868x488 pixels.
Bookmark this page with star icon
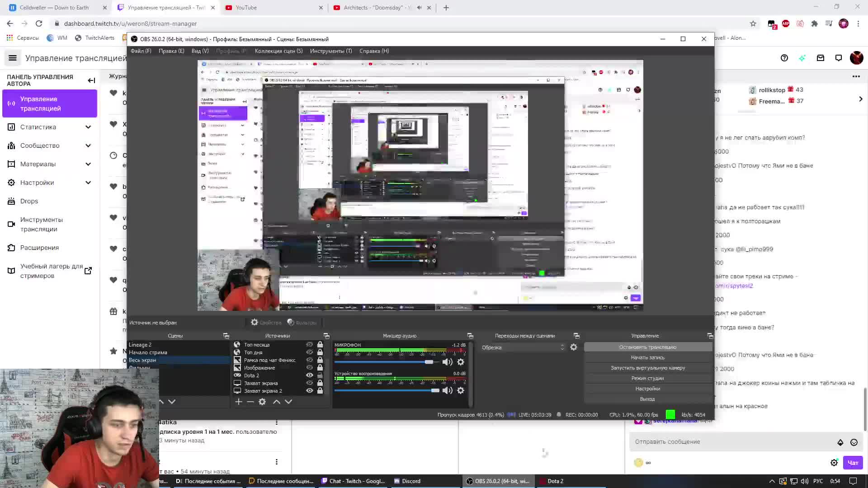(x=753, y=23)
